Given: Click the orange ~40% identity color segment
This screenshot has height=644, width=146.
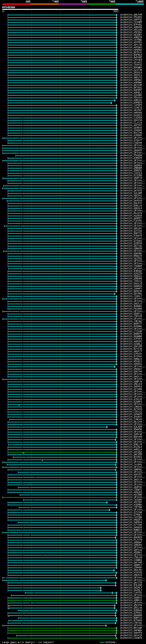Looking at the screenshot, I should 45,4.
